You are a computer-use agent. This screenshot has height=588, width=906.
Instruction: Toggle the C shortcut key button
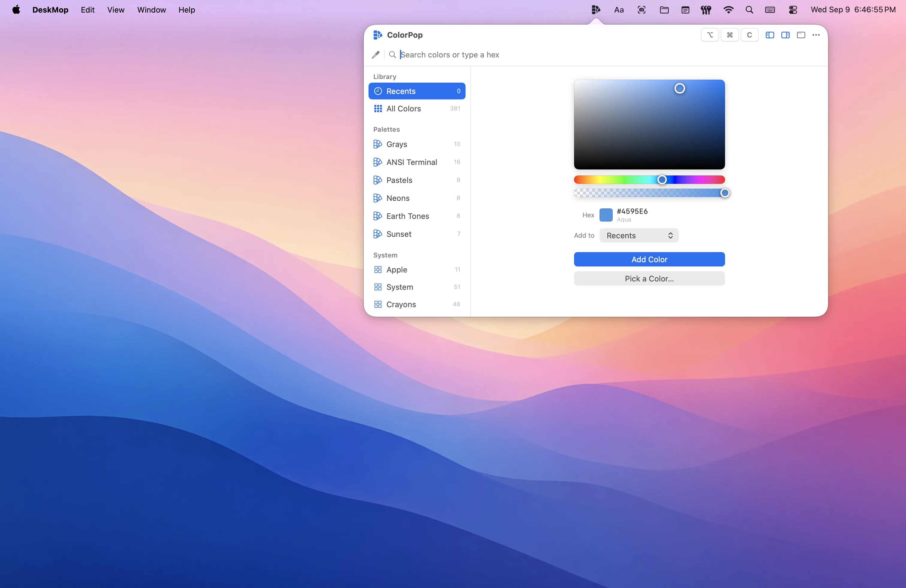(749, 35)
